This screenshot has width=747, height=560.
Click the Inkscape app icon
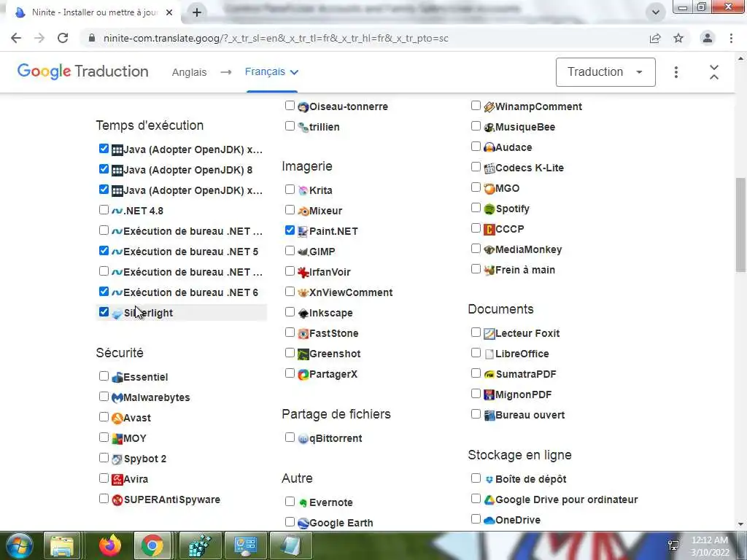point(303,314)
